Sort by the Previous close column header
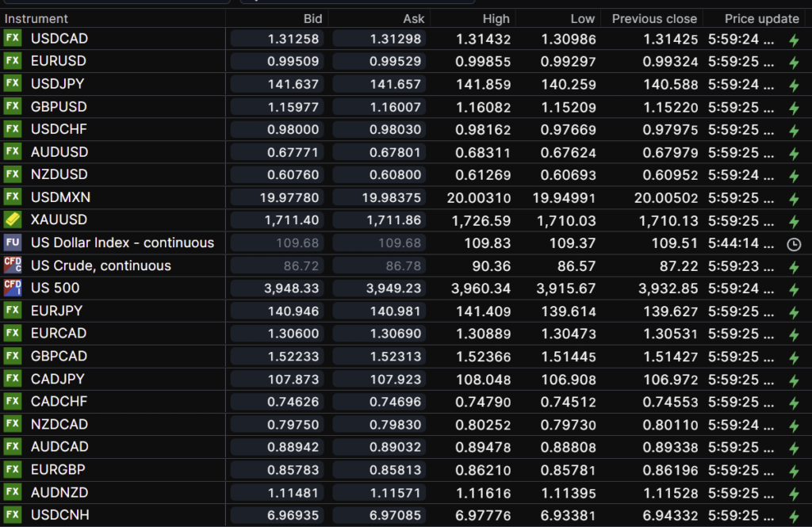This screenshot has width=812, height=527. 653,18
